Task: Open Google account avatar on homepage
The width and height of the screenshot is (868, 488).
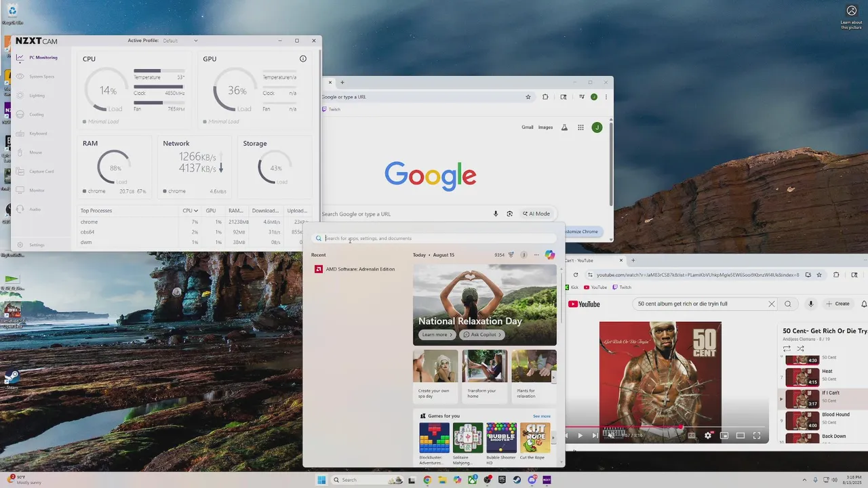Action: tap(597, 127)
